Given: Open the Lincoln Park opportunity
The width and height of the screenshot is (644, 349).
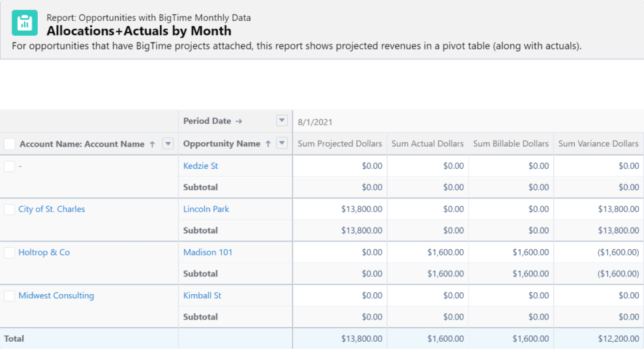Looking at the screenshot, I should (206, 209).
